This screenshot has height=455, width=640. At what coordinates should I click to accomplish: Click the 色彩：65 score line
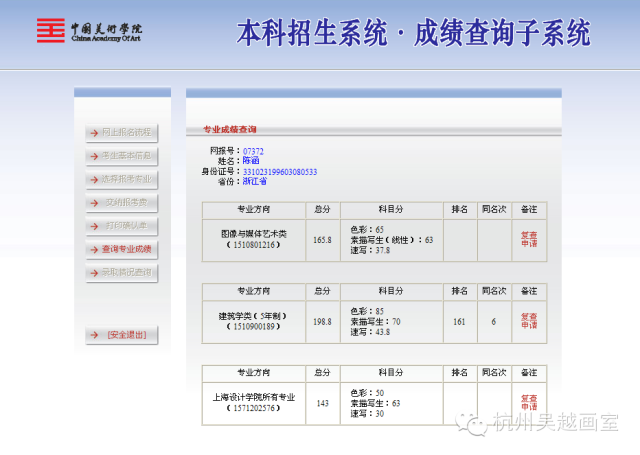(x=367, y=229)
